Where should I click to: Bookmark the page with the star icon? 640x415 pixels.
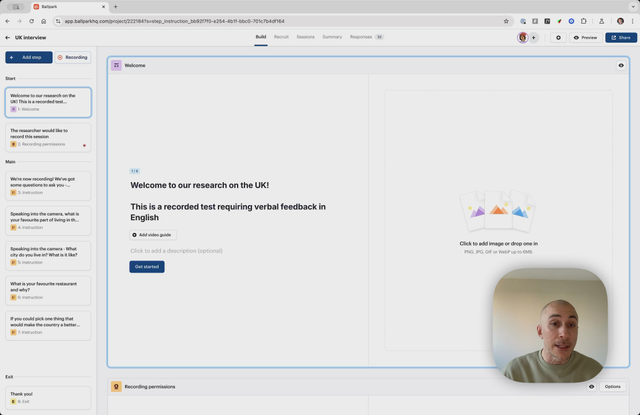click(x=506, y=21)
